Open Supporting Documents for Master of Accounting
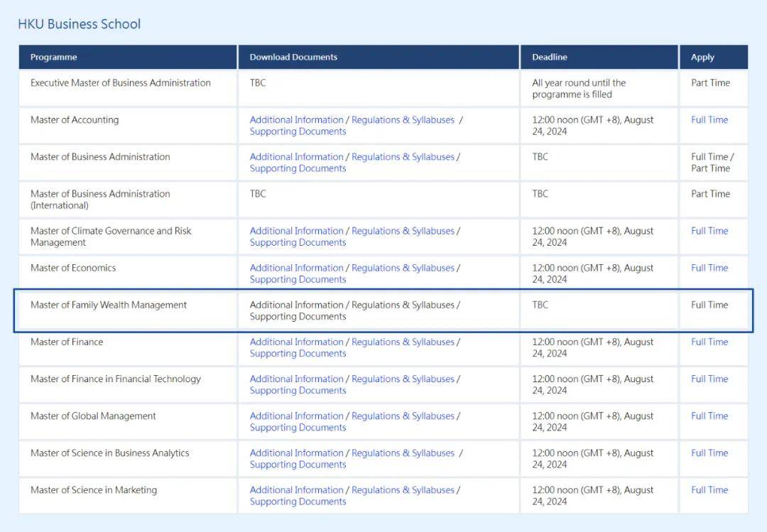767x532 pixels. point(298,131)
